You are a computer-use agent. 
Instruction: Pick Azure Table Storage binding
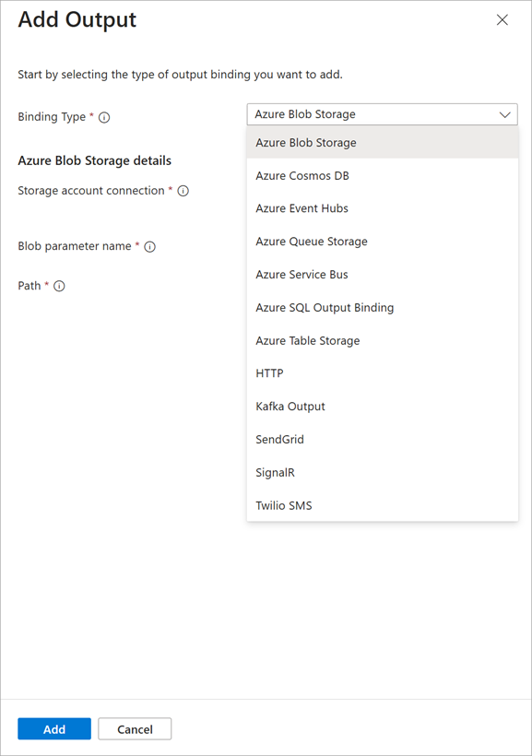(383, 340)
